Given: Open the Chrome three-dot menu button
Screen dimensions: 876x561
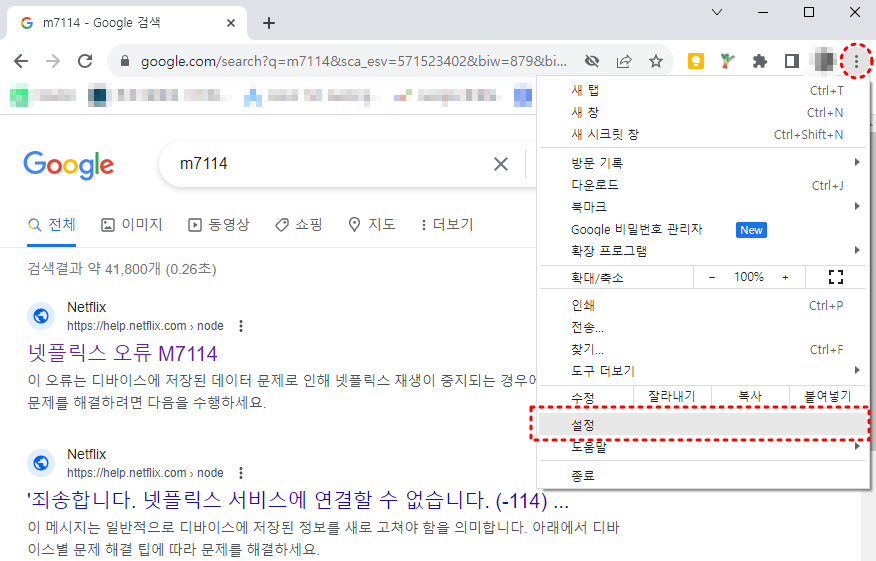Looking at the screenshot, I should (x=856, y=61).
